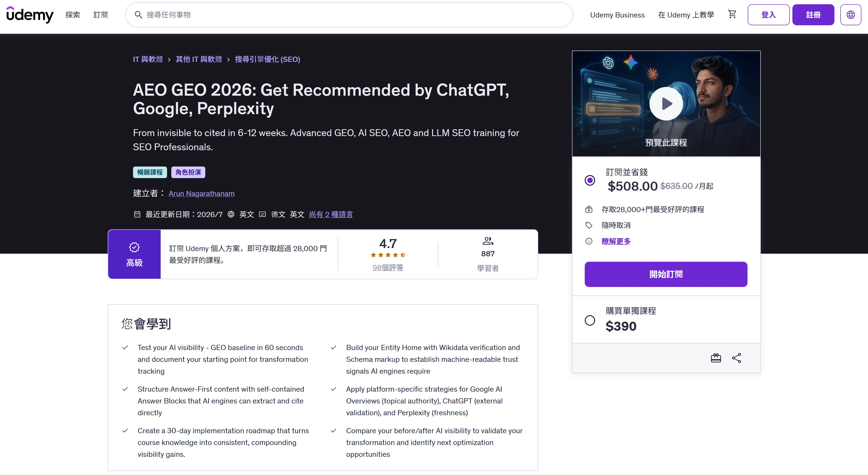
Task: Click the info icon beside 瞭解更多
Action: (x=589, y=241)
